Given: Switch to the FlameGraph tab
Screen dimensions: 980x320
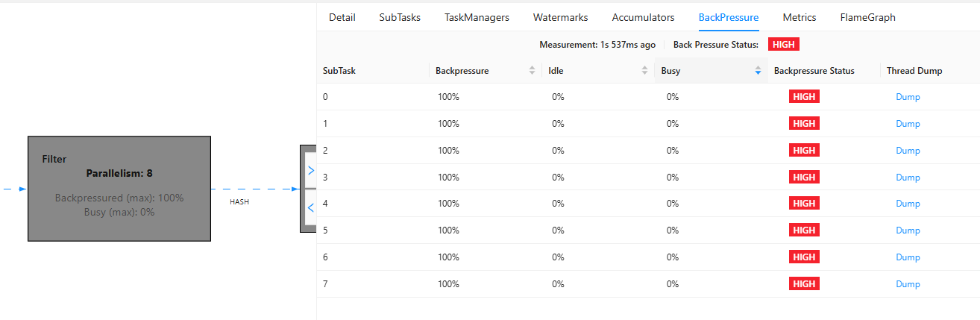Looking at the screenshot, I should click(867, 17).
